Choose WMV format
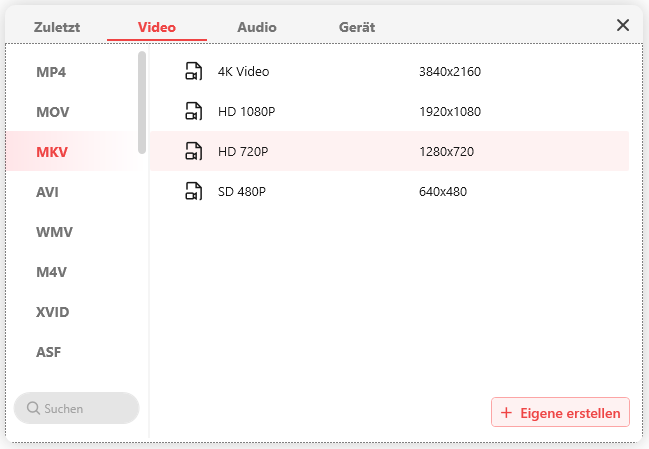The height and width of the screenshot is (449, 649). pos(54,232)
